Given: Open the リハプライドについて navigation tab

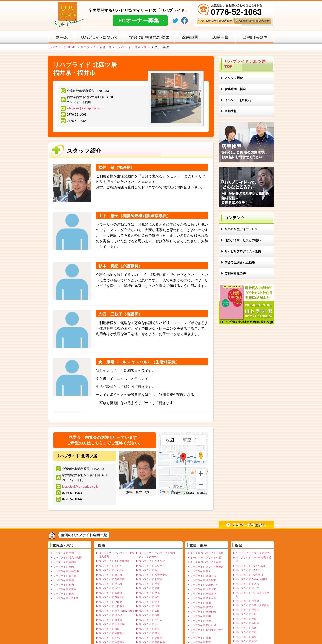Looking at the screenshot, I should point(99,37).
